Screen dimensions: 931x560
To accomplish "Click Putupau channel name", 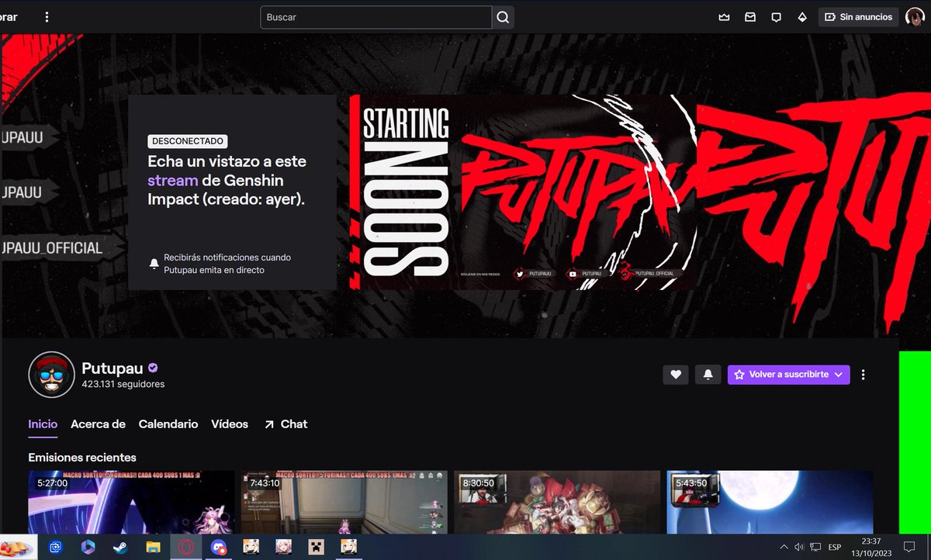I will click(x=112, y=368).
